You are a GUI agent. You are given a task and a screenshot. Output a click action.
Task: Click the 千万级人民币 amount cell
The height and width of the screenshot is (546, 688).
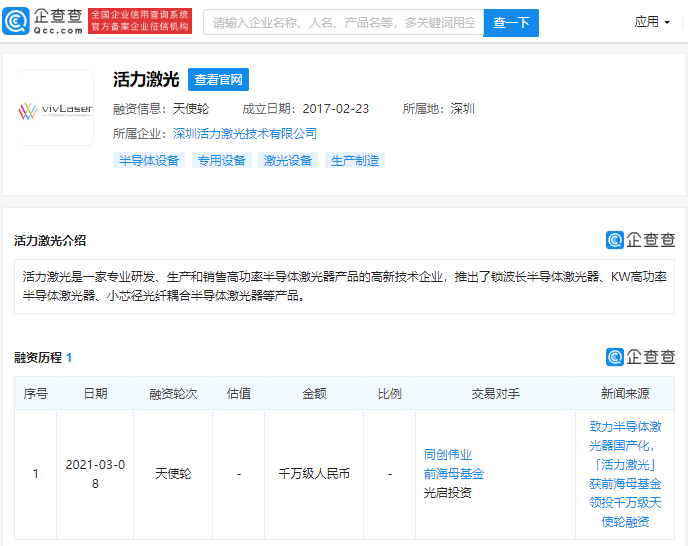click(314, 474)
